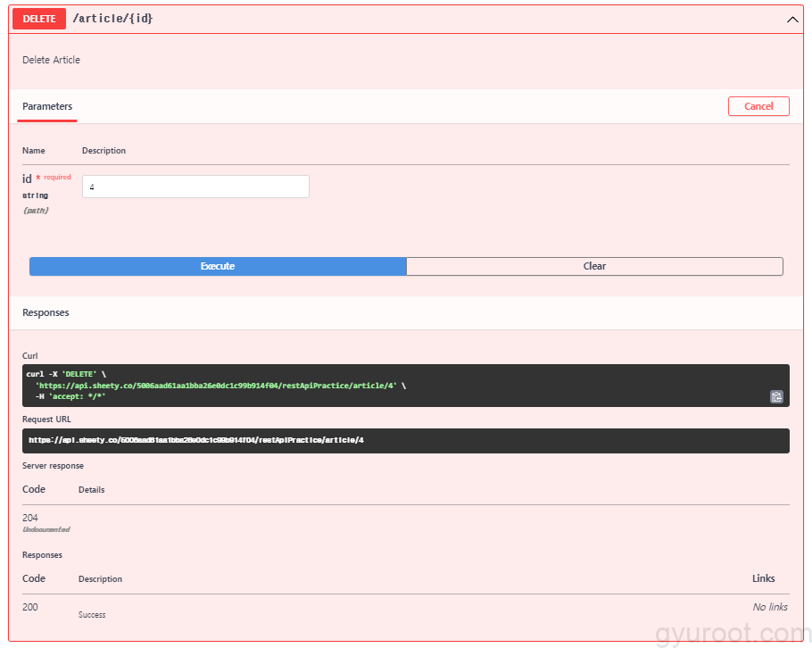Click the /article/{id} endpoint path
812x648 pixels.
pyautogui.click(x=112, y=19)
